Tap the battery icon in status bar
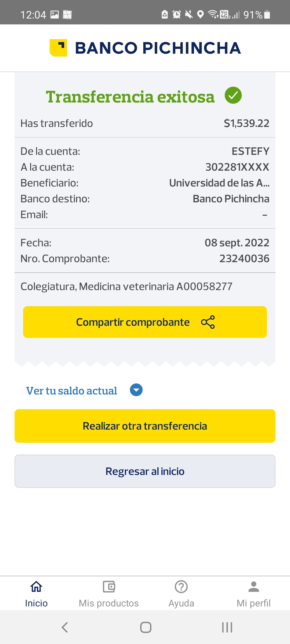 (x=267, y=14)
